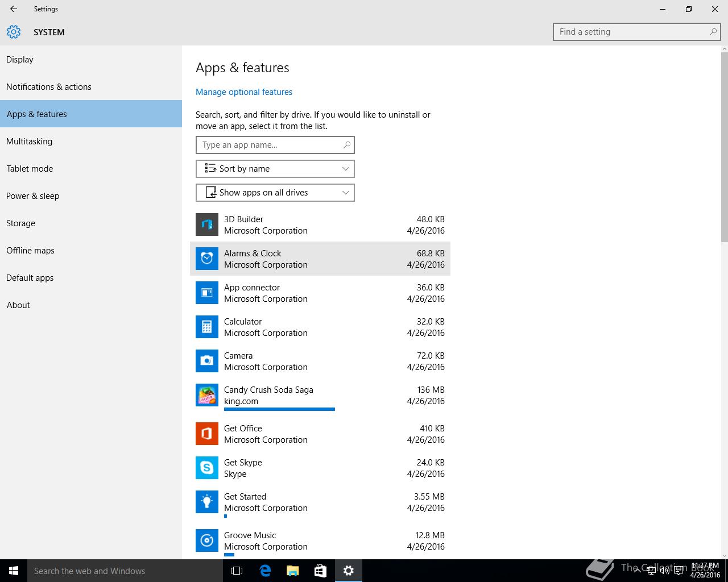Go to Offline maps settings
This screenshot has height=582, width=728.
tap(91, 251)
